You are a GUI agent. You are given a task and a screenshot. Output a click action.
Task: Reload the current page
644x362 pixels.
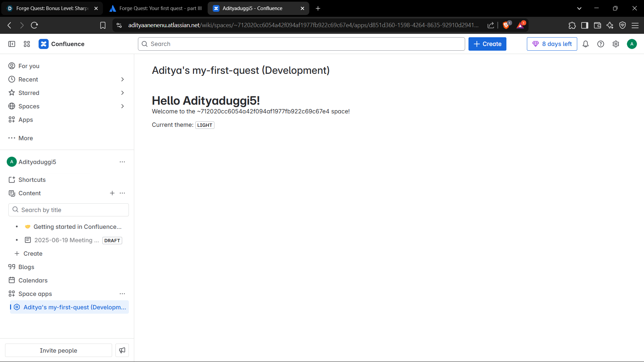tap(34, 25)
